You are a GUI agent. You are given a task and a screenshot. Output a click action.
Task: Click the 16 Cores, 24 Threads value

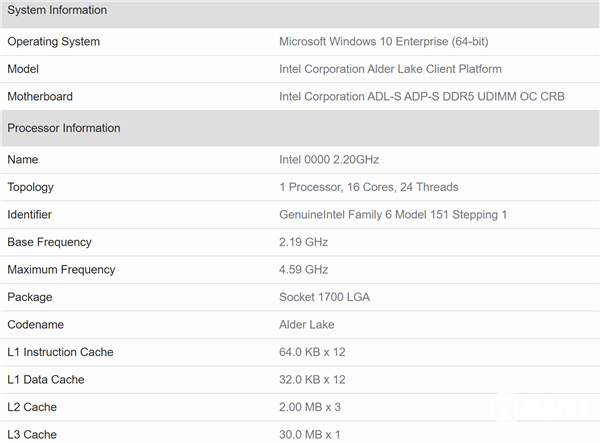pos(369,187)
